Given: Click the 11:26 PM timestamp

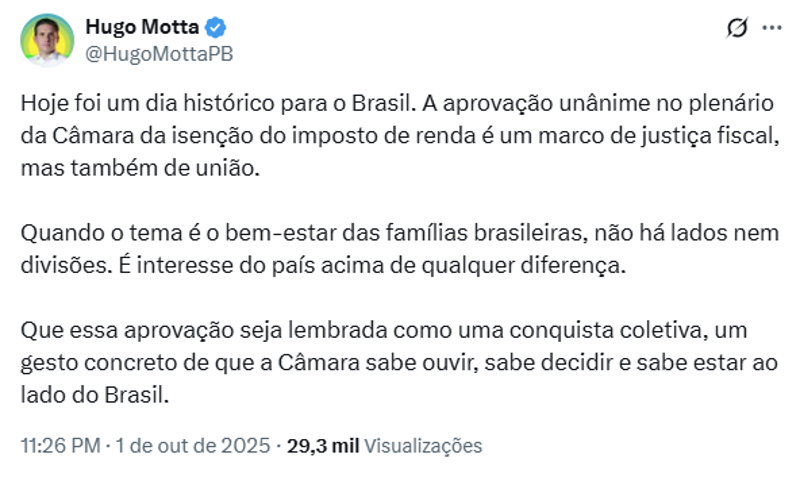Looking at the screenshot, I should [60, 446].
